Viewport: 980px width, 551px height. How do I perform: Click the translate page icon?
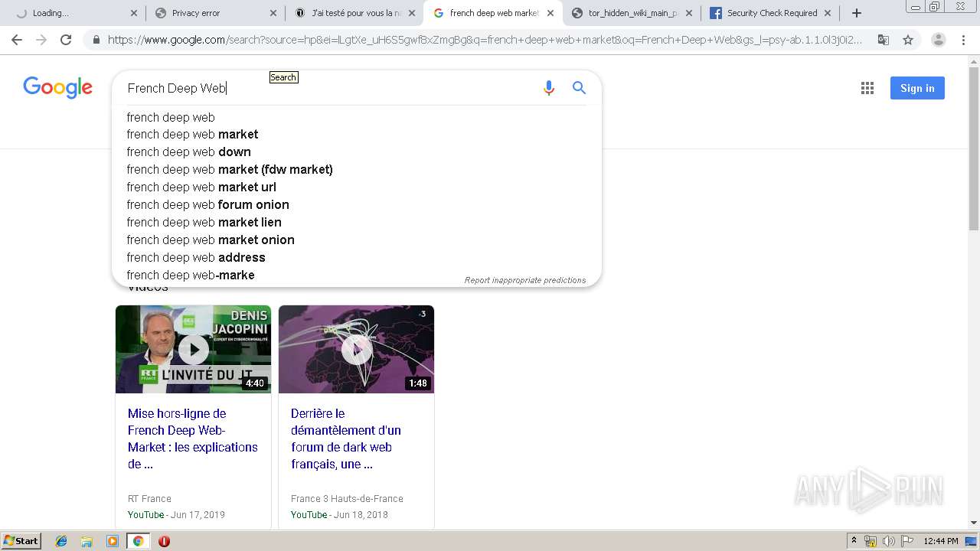[884, 40]
